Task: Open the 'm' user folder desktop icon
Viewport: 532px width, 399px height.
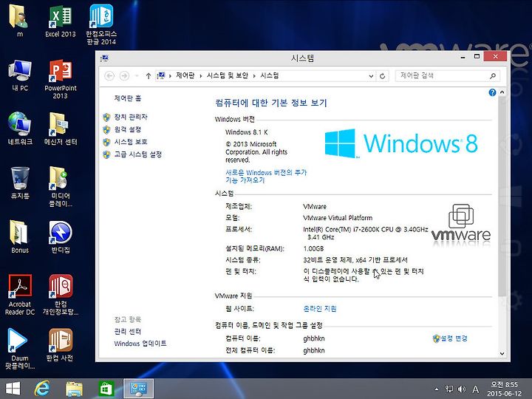Action: [x=19, y=20]
